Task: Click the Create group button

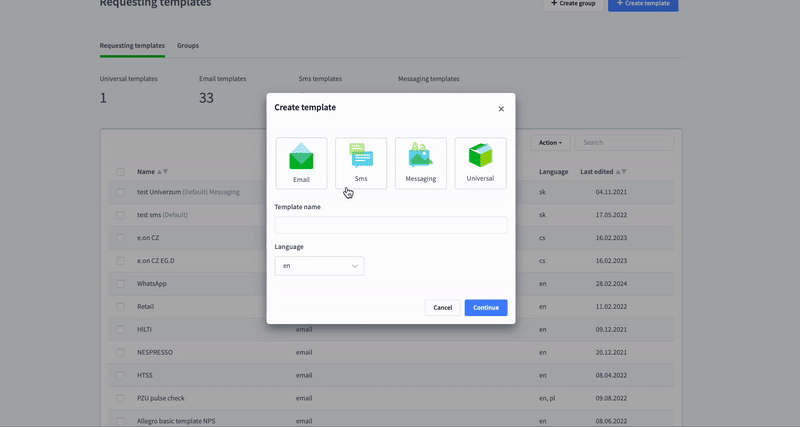Action: 573,4
